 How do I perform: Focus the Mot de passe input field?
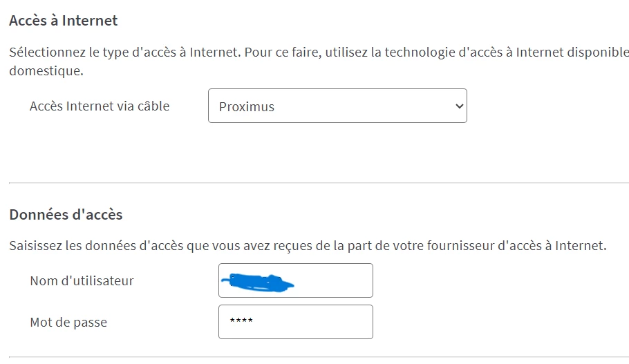(x=295, y=322)
